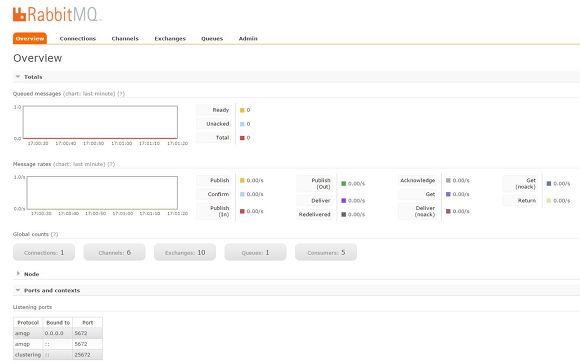
Task: Click the Channels: 6 count button
Action: pos(115,252)
